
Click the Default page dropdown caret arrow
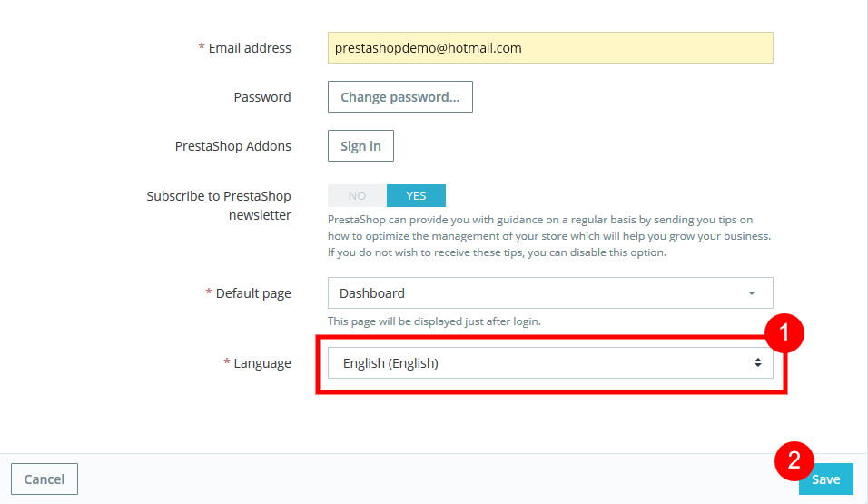[x=751, y=293]
